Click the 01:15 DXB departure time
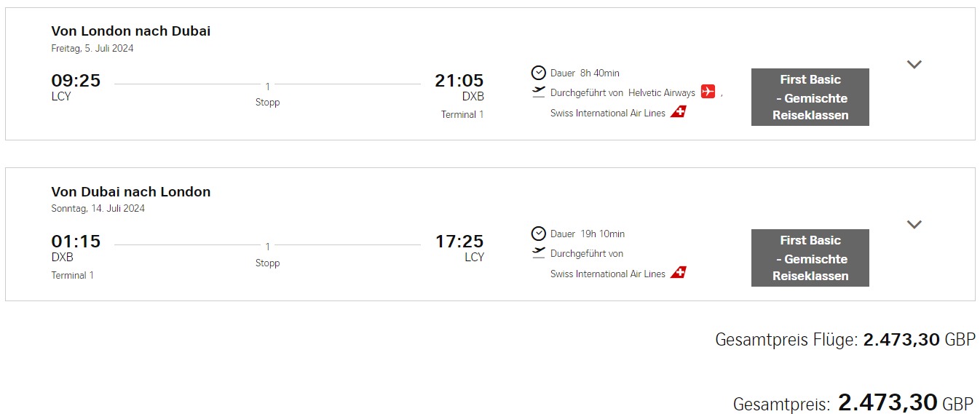This screenshot has height=414, width=980. (76, 242)
